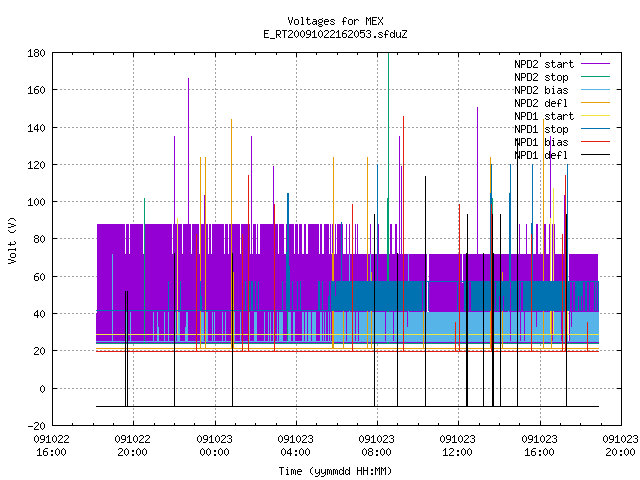Click the chart title 'Voltages for MEX'

click(335, 21)
